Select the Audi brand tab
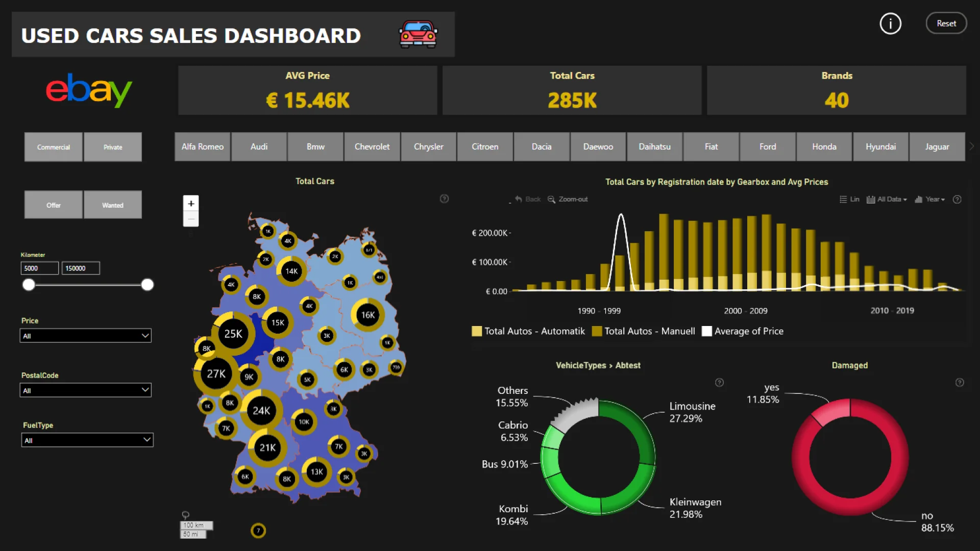The image size is (980, 551). pos(259,146)
